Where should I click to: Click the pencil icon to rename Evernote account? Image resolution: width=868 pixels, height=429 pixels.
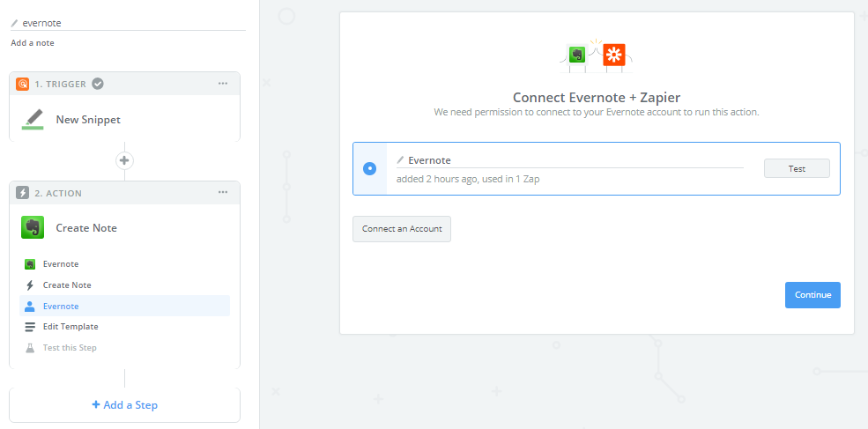[400, 160]
